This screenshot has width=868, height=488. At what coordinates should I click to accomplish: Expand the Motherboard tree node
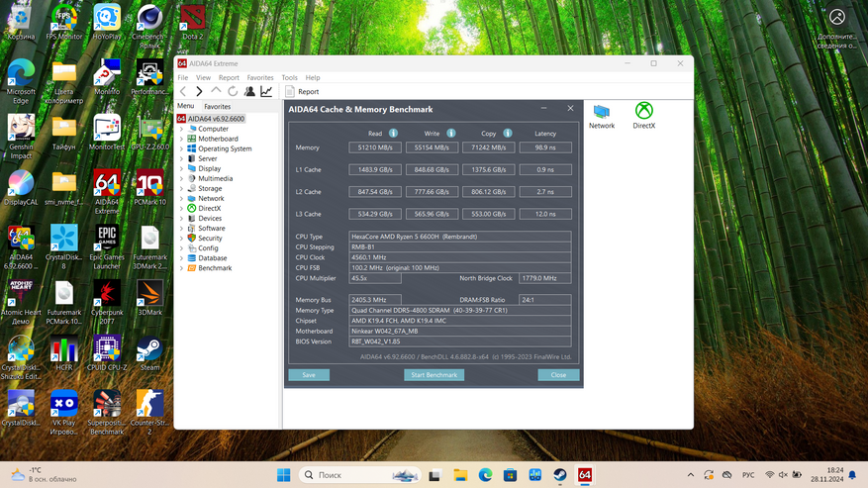click(x=181, y=139)
